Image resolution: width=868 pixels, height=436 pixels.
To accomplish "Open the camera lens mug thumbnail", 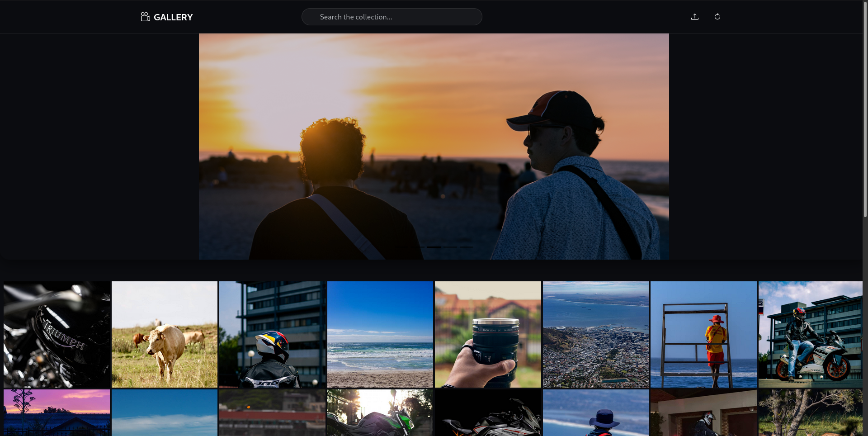I will coord(488,334).
